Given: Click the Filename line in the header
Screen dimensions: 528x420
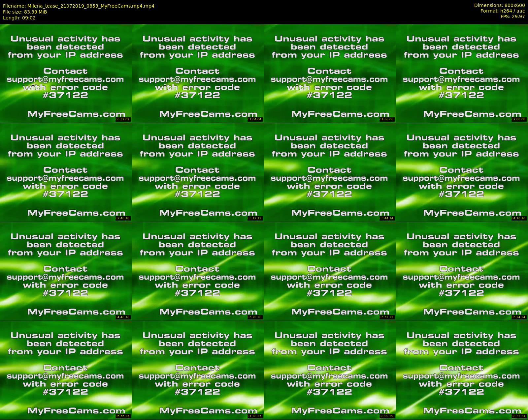Looking at the screenshot, I should 79,6.
